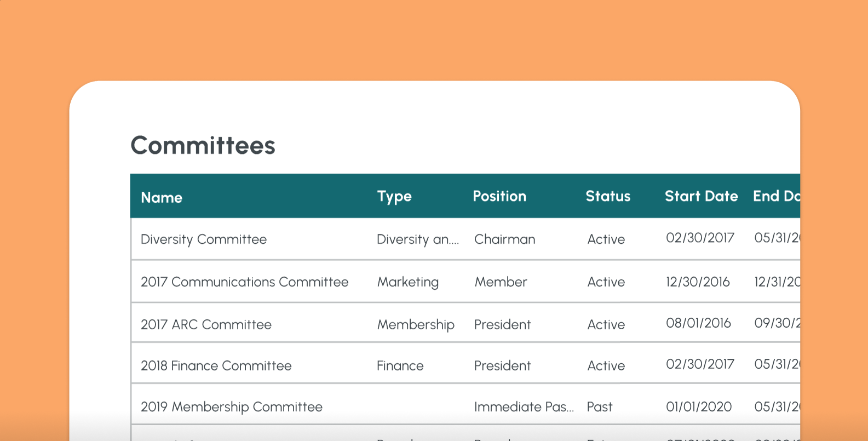
Task: Sort table by the Type column header
Action: (394, 197)
